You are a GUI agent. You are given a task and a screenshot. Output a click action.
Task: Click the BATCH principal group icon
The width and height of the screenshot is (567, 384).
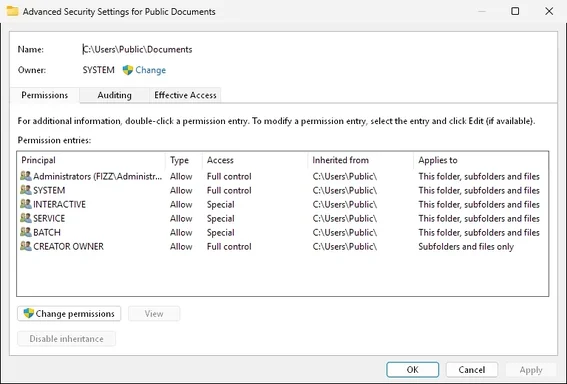[26, 232]
